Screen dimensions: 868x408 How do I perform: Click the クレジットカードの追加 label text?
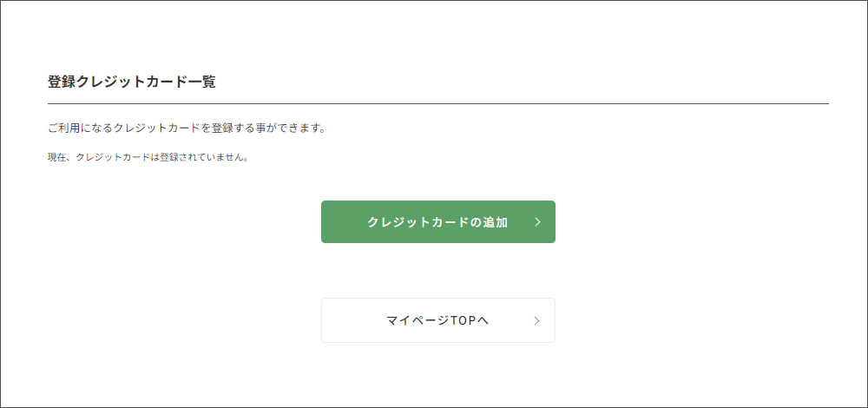click(437, 222)
